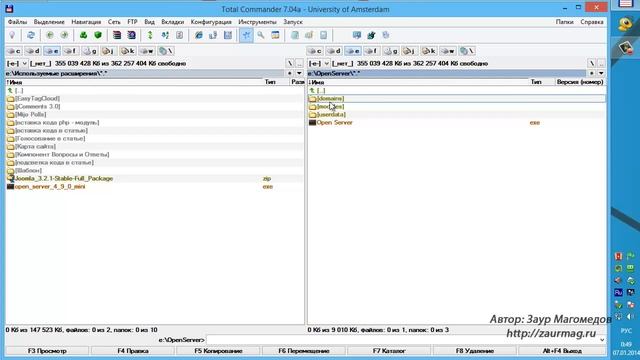The width and height of the screenshot is (640, 360).
Task: Open the Справка menu
Action: click(592, 22)
